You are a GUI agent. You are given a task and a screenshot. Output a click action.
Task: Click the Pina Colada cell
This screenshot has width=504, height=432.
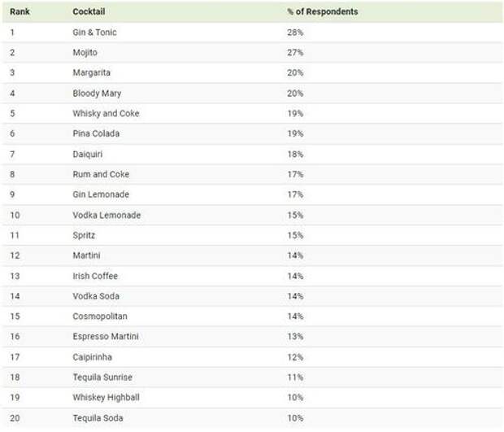[96, 133]
